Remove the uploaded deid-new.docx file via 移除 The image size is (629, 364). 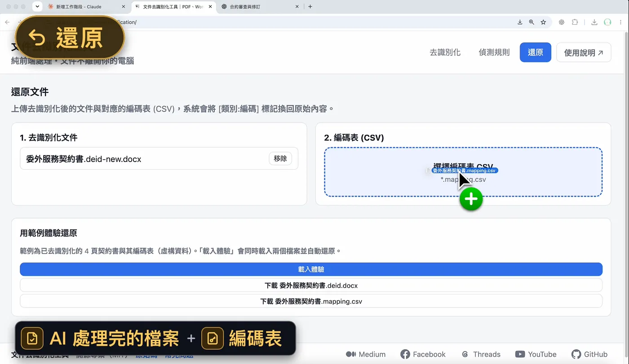point(280,158)
